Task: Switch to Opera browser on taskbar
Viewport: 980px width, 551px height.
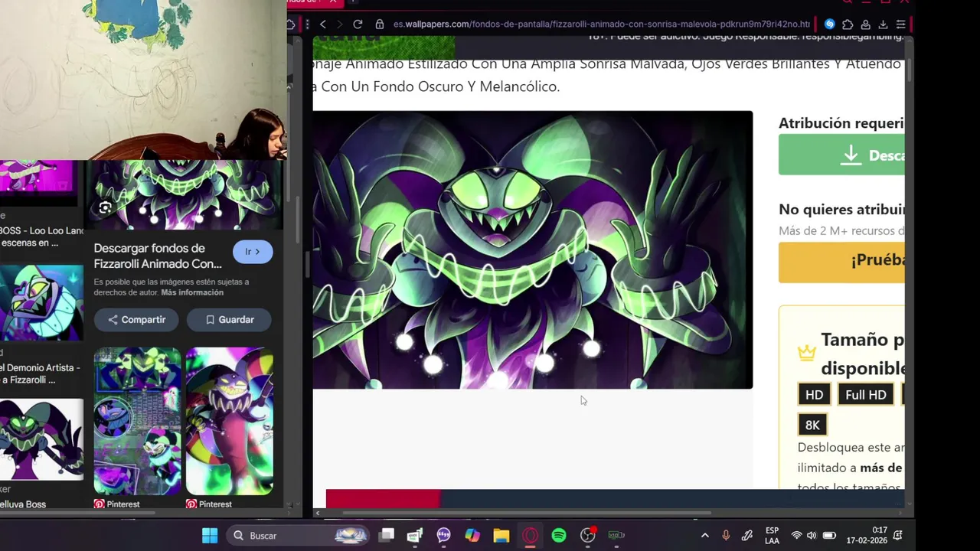Action: click(x=530, y=536)
